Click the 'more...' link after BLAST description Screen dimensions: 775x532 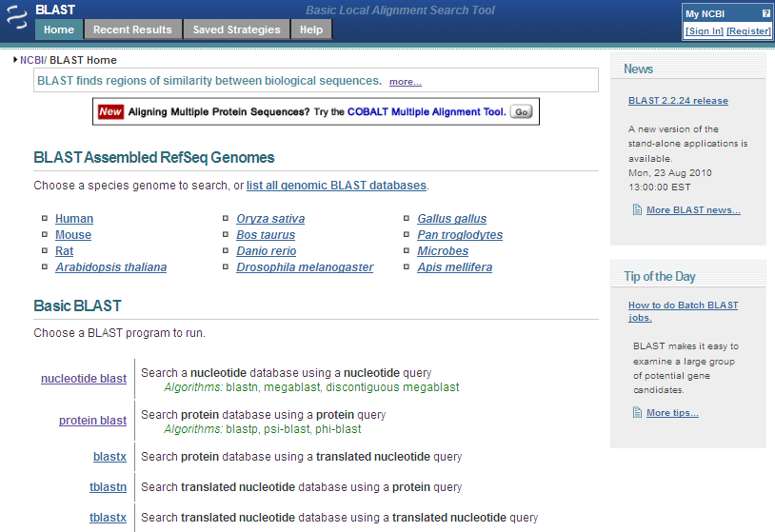406,82
